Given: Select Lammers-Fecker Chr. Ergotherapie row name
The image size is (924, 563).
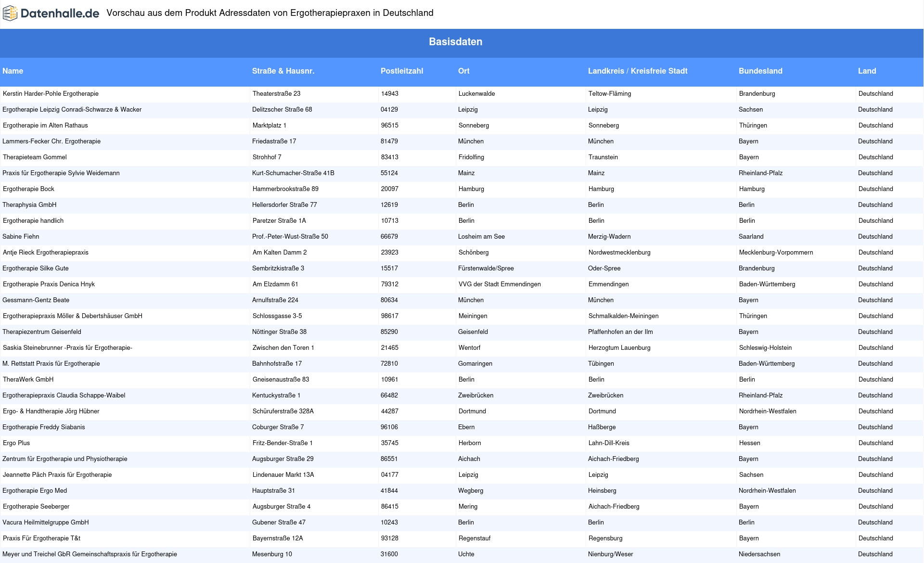Looking at the screenshot, I should tap(51, 141).
